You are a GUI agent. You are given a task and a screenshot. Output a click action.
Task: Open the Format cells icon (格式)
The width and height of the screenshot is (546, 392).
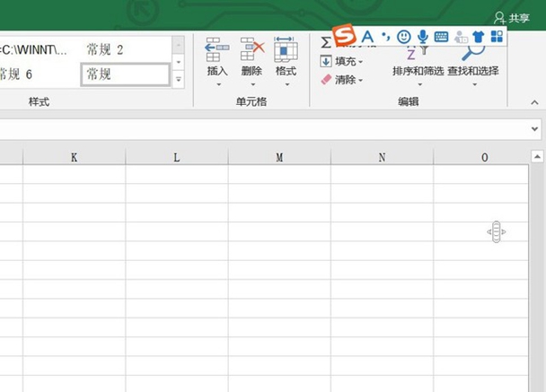pos(286,50)
